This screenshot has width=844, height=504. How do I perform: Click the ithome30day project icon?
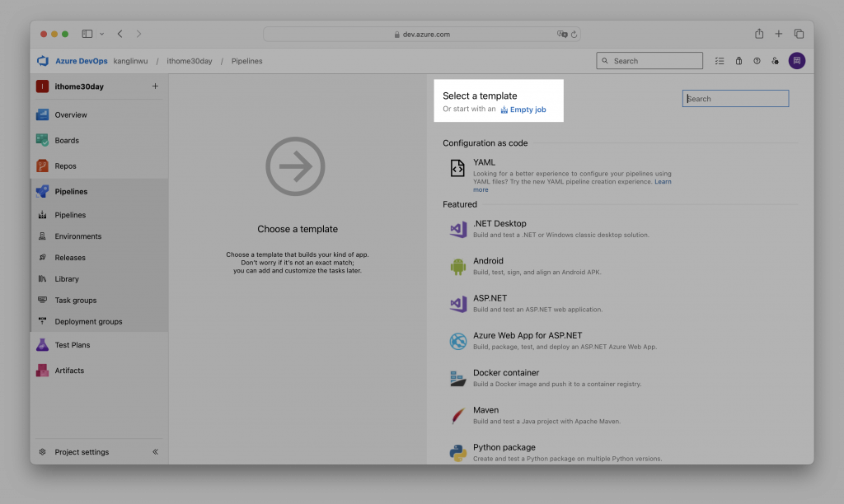click(x=42, y=86)
